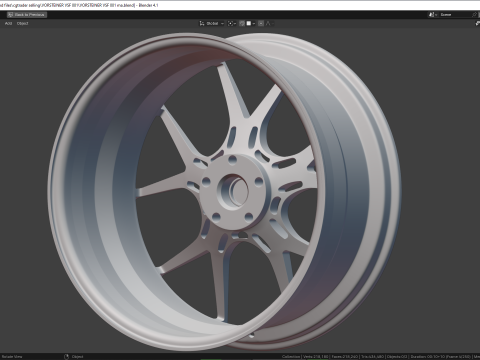The width and height of the screenshot is (480, 360).
Task: Click the Rotate View status bar hint
Action: point(12,357)
